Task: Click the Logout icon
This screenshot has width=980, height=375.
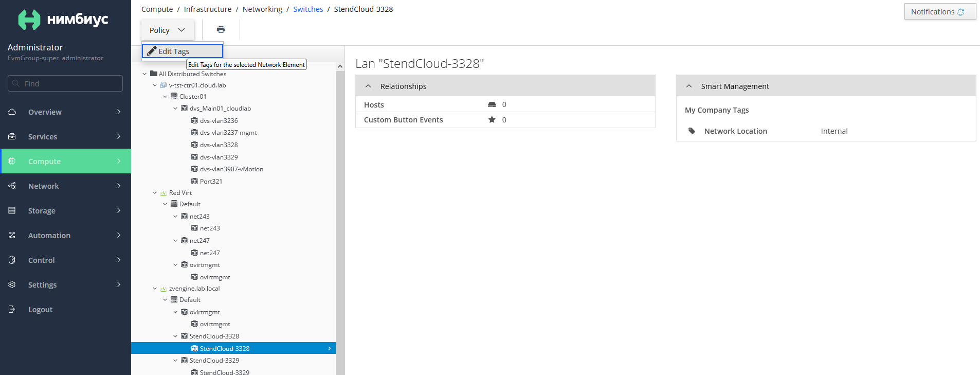Action: (x=12, y=309)
